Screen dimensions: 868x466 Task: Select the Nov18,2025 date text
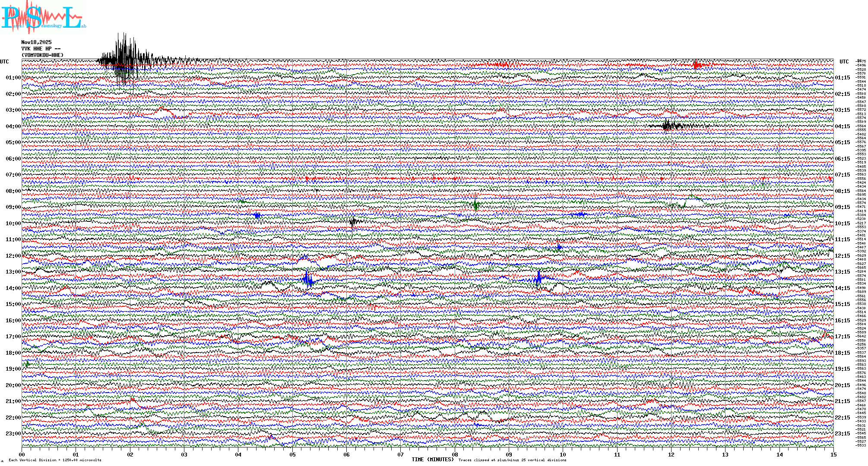coord(36,42)
